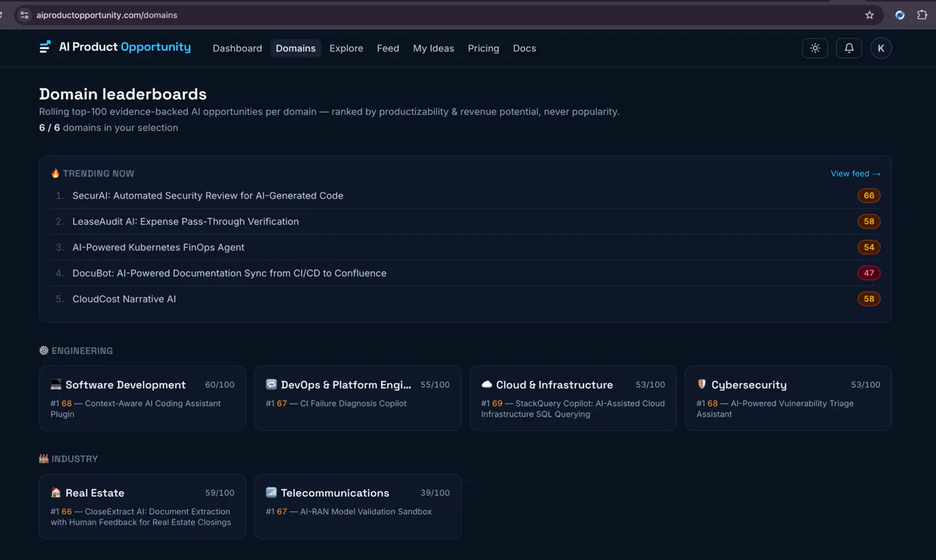Screen dimensions: 936x560
Task: Click the Trending Now fire icon
Action: tap(55, 173)
